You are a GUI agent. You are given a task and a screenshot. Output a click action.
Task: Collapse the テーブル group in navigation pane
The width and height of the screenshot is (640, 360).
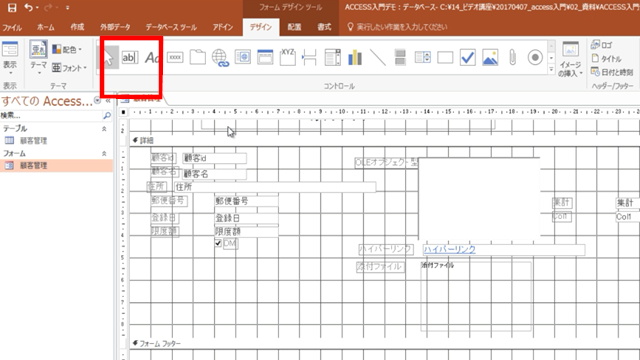coord(104,129)
